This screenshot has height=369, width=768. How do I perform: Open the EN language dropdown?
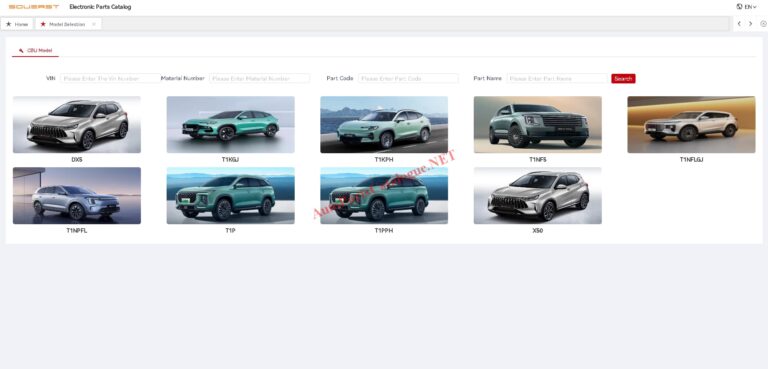pyautogui.click(x=746, y=7)
